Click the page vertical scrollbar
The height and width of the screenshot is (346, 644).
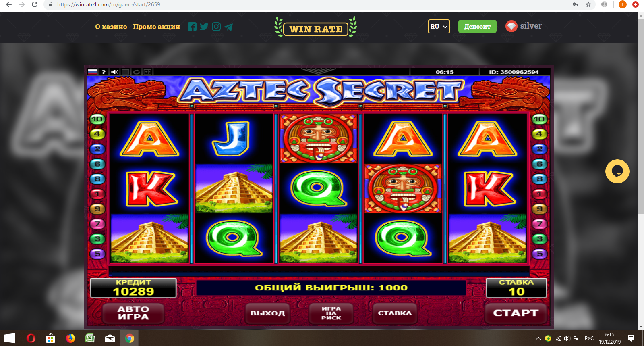tap(641, 171)
